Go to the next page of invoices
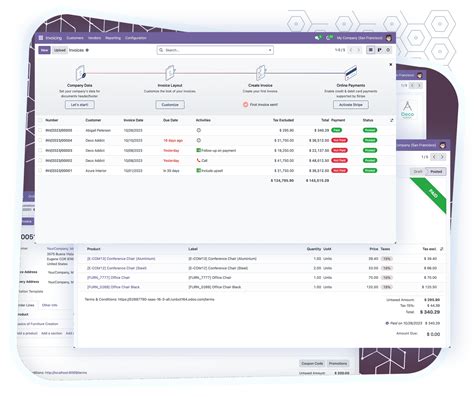The height and width of the screenshot is (397, 474). point(359,50)
